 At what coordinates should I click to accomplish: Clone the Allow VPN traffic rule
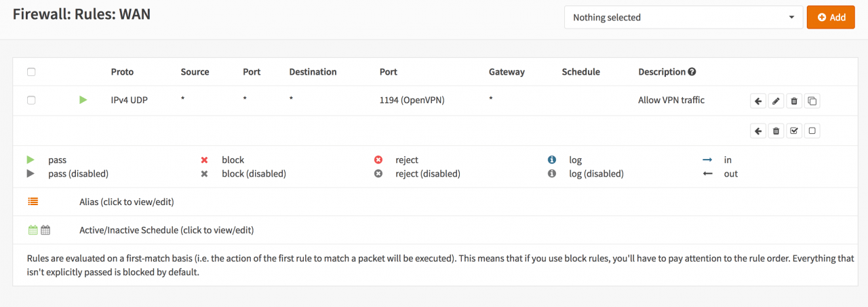(x=812, y=101)
